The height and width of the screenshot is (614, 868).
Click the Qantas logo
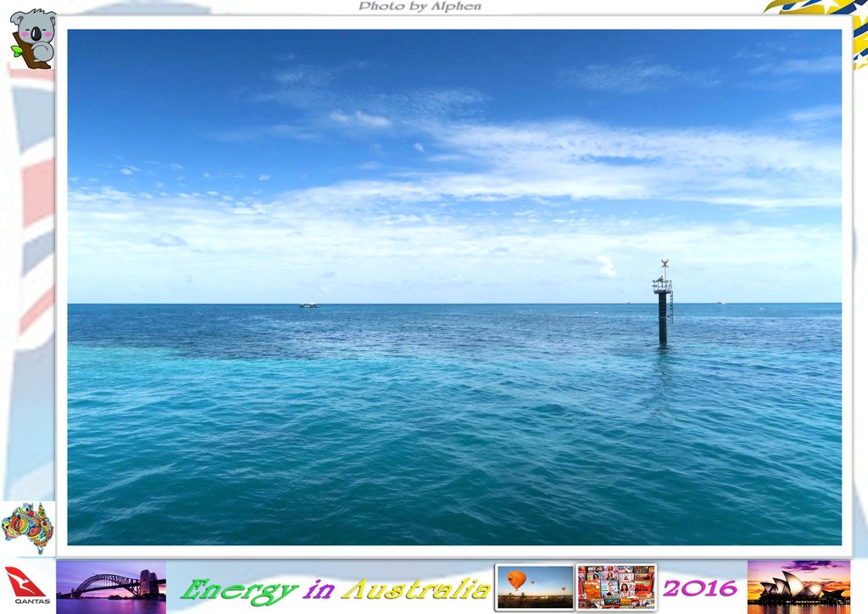pyautogui.click(x=26, y=584)
